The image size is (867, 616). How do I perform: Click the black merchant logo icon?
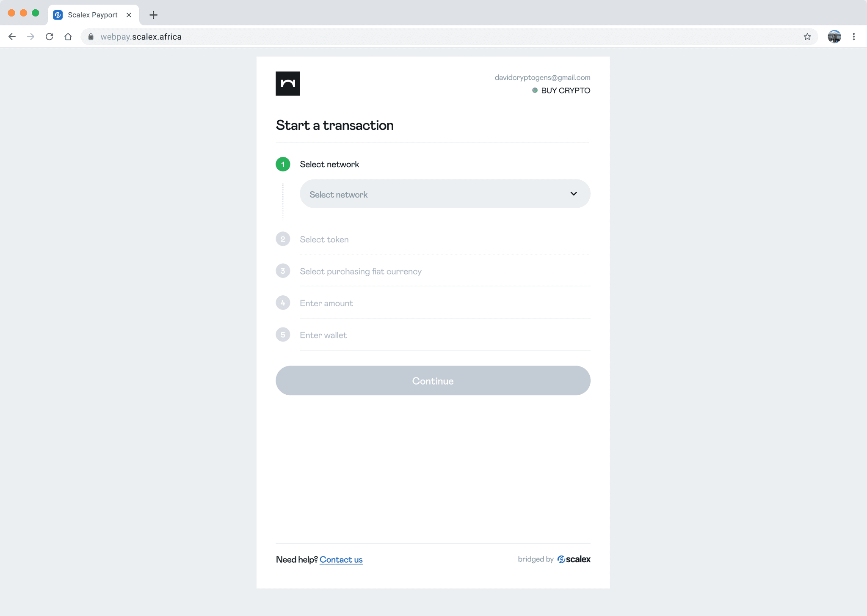click(287, 83)
